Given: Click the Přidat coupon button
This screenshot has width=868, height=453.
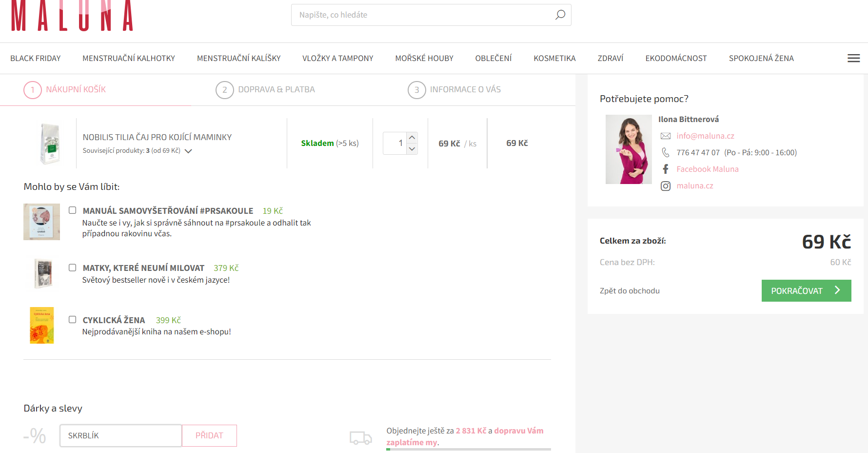Looking at the screenshot, I should coord(209,435).
